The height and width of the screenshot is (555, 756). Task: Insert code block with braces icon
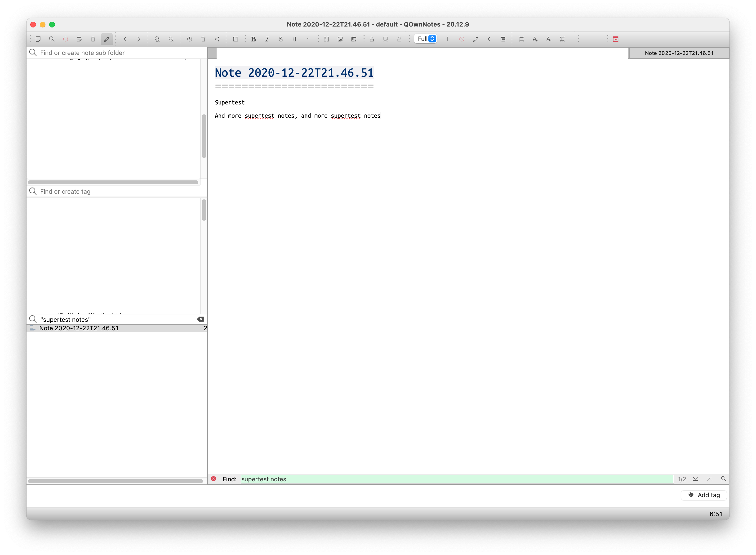(x=294, y=39)
